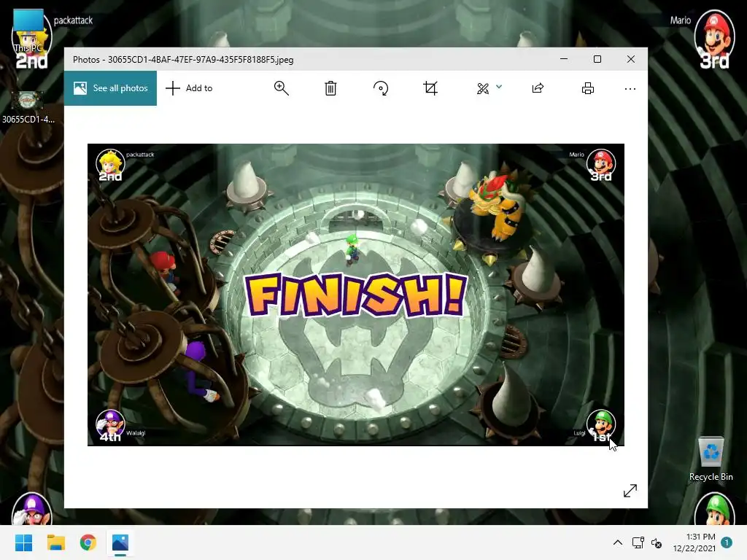Open File Explorer from the taskbar

click(x=56, y=542)
